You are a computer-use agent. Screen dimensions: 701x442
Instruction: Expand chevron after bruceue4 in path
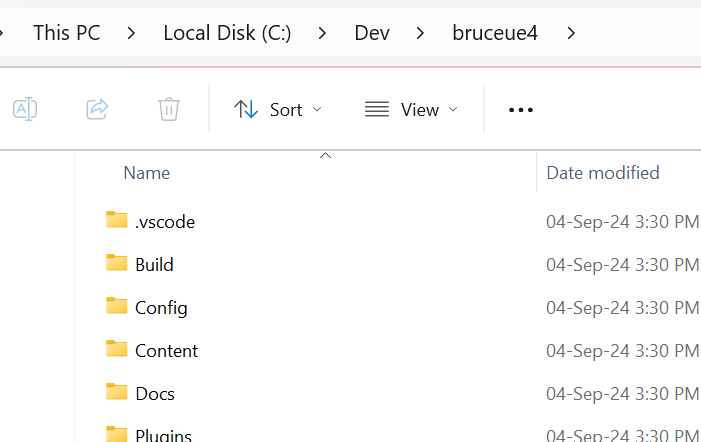coord(571,33)
